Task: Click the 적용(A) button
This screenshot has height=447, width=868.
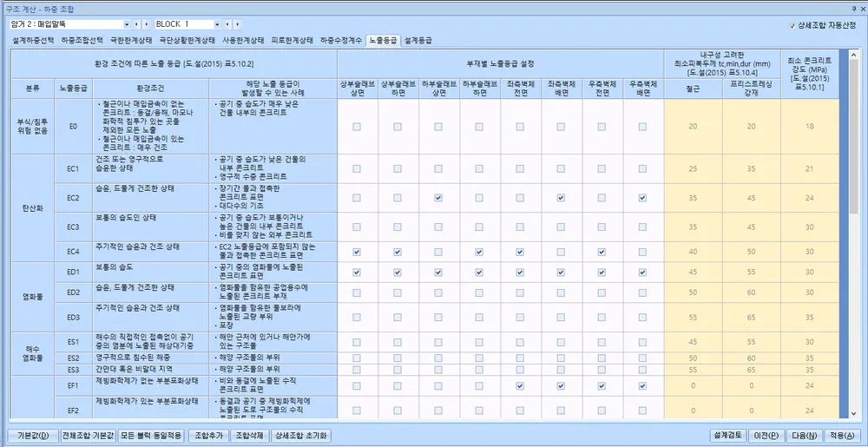Action: [x=843, y=436]
